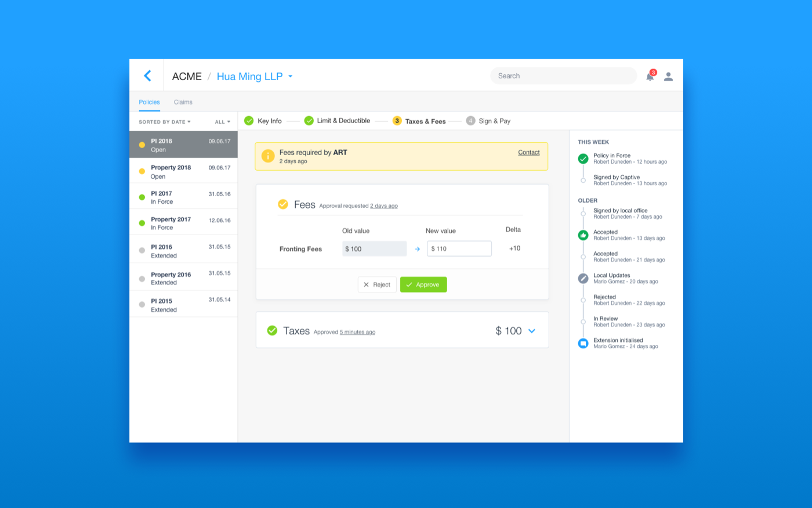Expand the Taxes $100 section chevron
This screenshot has width=812, height=508.
pos(532,330)
